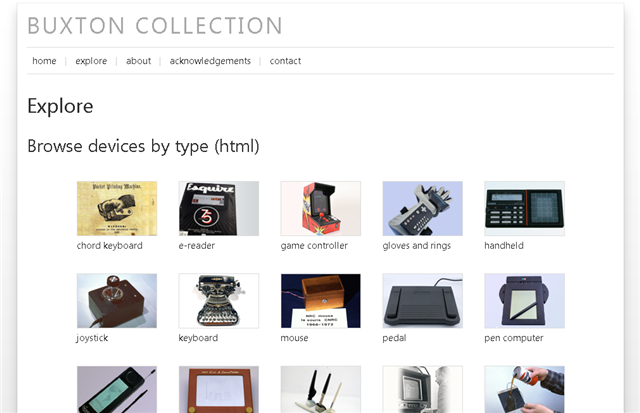
Task: Select the pen computer thumbnail
Action: click(525, 301)
